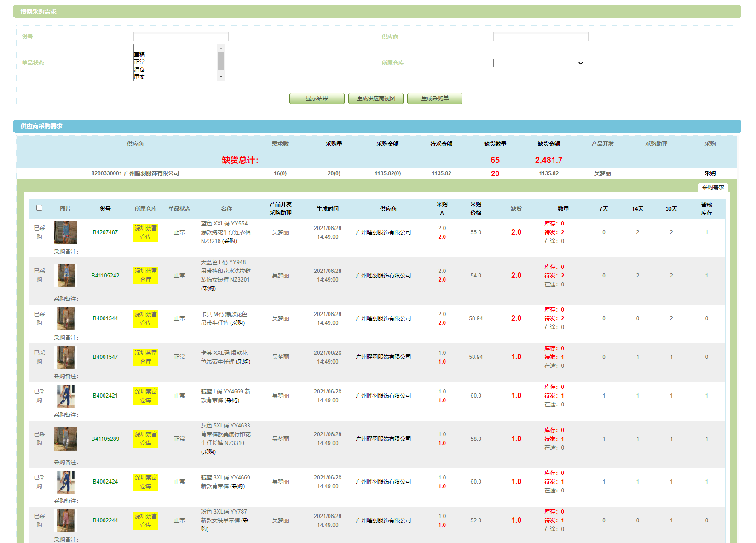The height and width of the screenshot is (543, 756).
Task: Focus the 货号 input field
Action: [x=181, y=37]
